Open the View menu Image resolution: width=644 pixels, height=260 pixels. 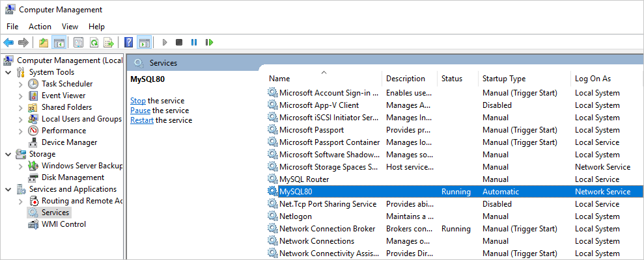70,27
